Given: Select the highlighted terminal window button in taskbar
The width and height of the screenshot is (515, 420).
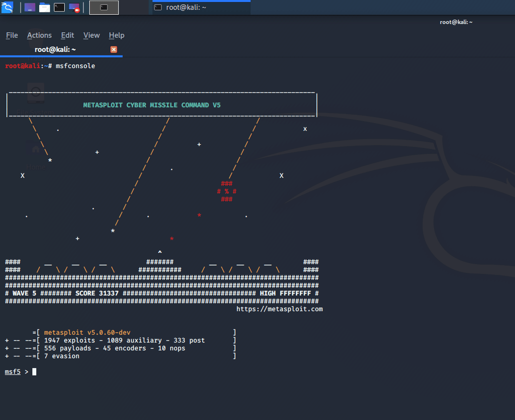Looking at the screenshot, I should [104, 8].
